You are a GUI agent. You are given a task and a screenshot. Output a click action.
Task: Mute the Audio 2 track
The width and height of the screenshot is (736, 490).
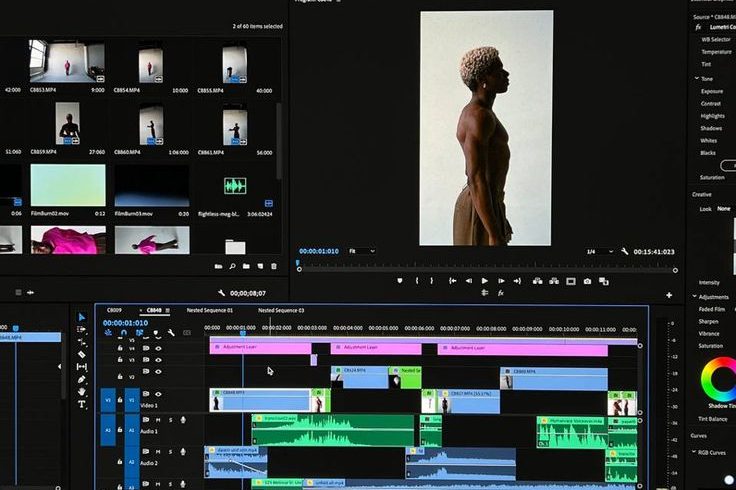(x=158, y=452)
